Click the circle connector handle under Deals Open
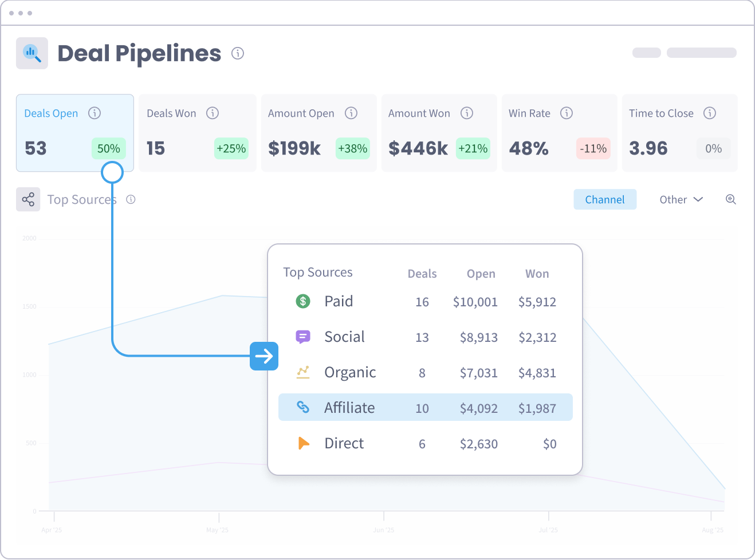 pyautogui.click(x=112, y=172)
